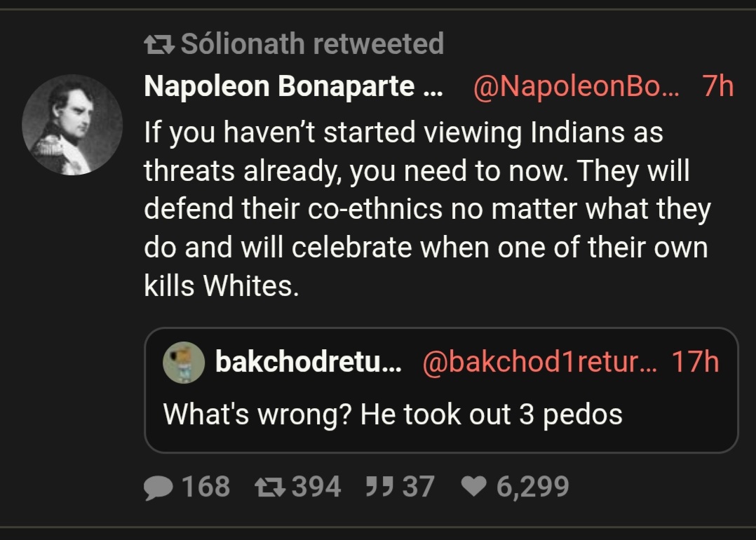Open the quoted tweet text
Image resolution: width=756 pixels, height=540 pixels.
click(x=393, y=414)
